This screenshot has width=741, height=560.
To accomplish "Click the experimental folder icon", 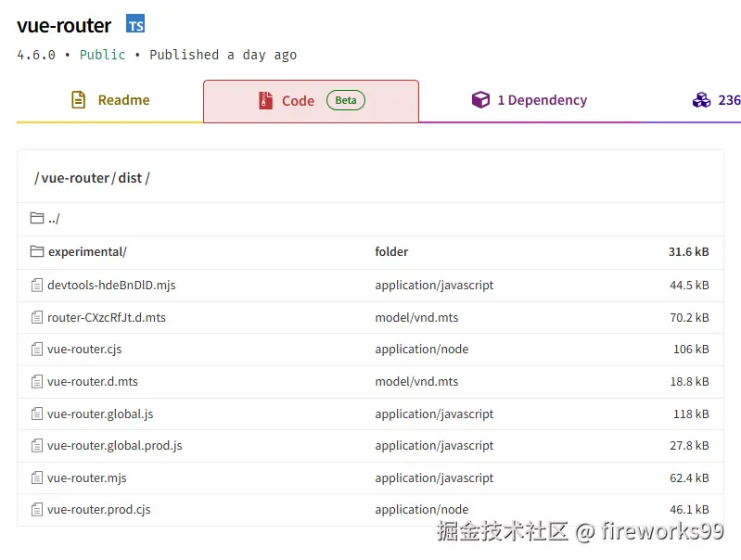I will coord(37,251).
